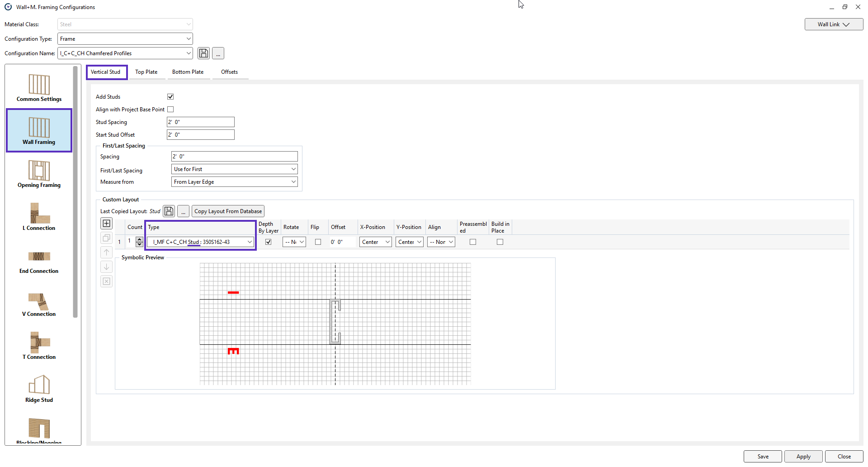Select End Connection in sidebar
868x467 pixels.
(39, 260)
